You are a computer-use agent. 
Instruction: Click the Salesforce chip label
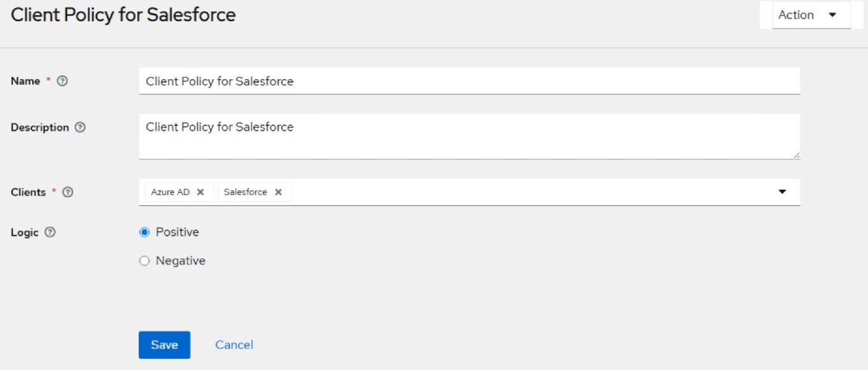[x=245, y=192]
